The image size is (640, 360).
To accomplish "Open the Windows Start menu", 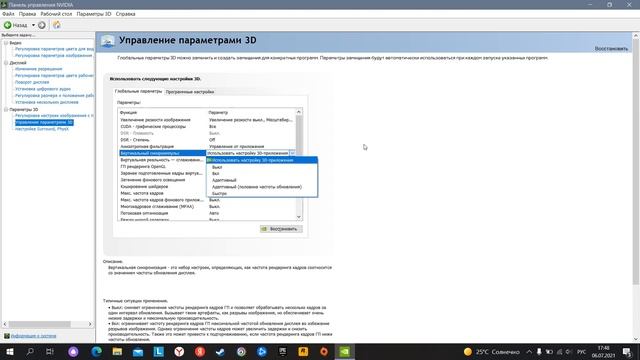I will coord(10,352).
